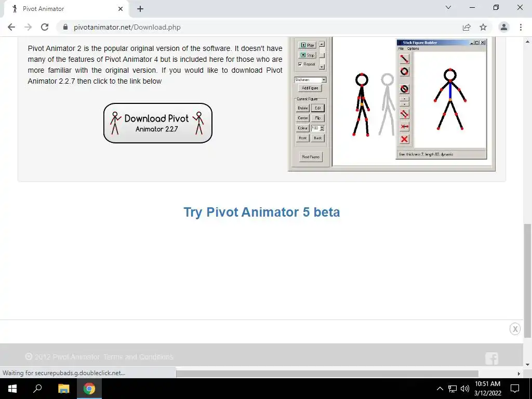Open the clock showing 10:51 AM

click(487, 389)
